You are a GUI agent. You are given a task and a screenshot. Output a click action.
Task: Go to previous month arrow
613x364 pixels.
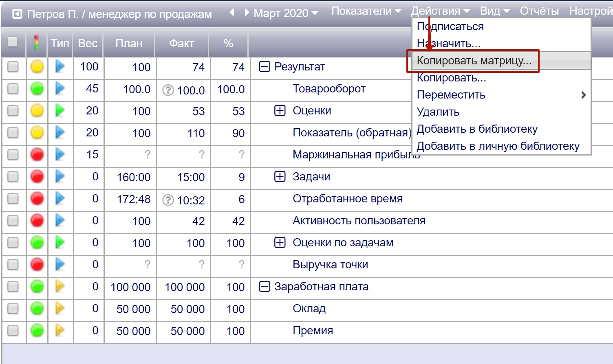click(x=232, y=13)
